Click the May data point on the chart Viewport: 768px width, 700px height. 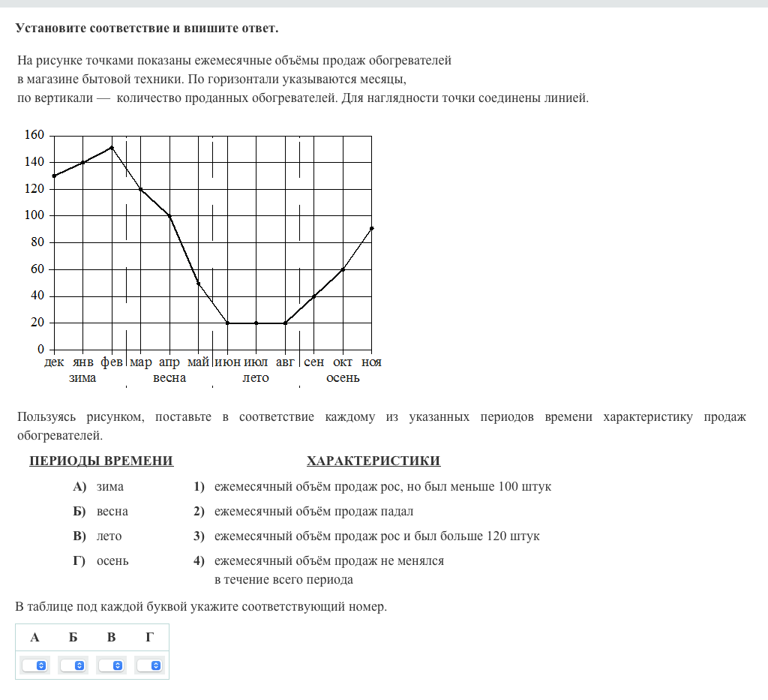tap(198, 283)
